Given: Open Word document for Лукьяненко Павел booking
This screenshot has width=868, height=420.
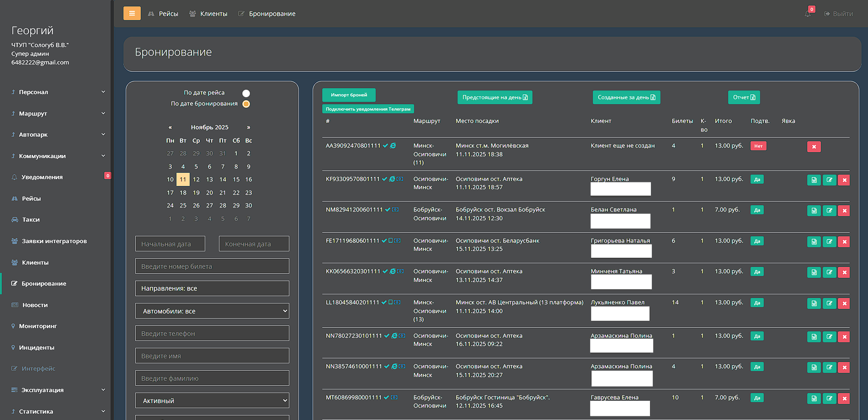Looking at the screenshot, I should (x=814, y=303).
